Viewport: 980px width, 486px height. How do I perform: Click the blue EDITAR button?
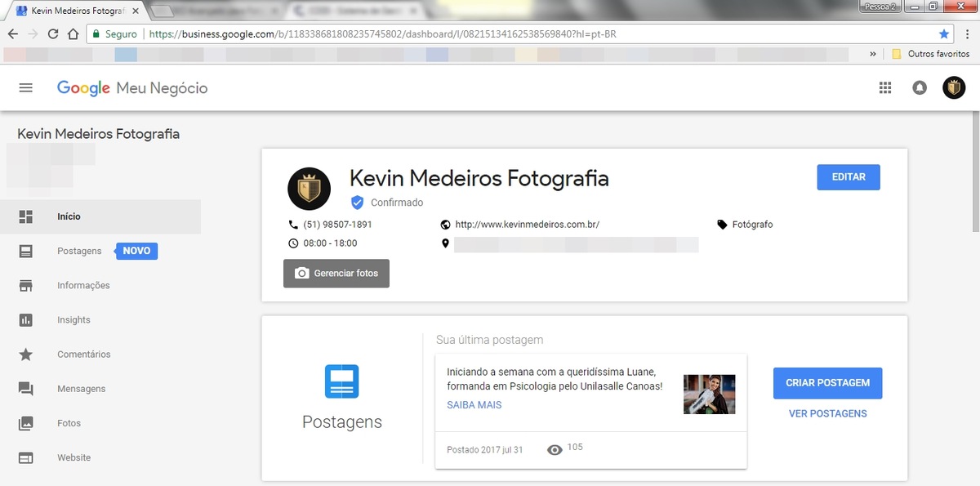pos(849,177)
